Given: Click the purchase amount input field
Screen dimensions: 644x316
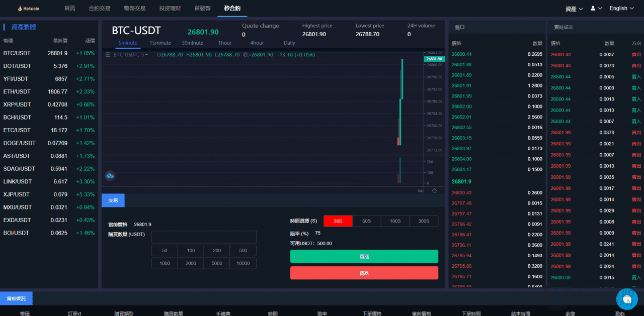Looking at the screenshot, I should click(203, 237).
